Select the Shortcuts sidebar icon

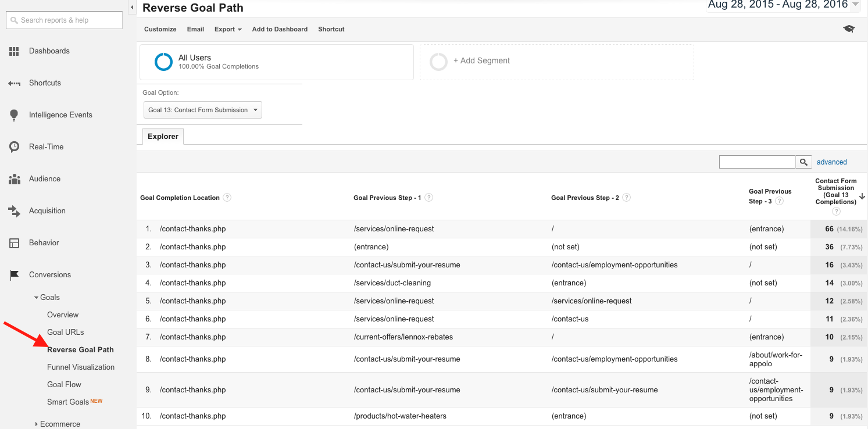pos(15,83)
